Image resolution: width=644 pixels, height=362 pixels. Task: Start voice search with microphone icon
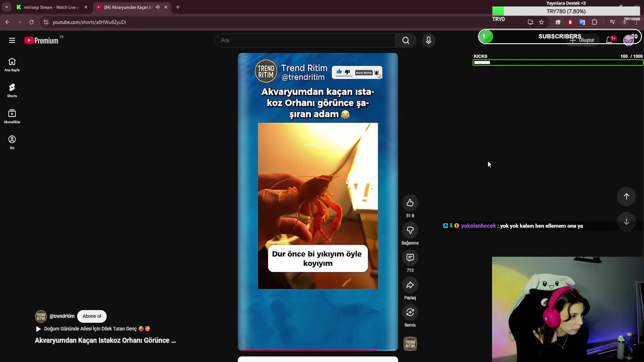(x=429, y=40)
